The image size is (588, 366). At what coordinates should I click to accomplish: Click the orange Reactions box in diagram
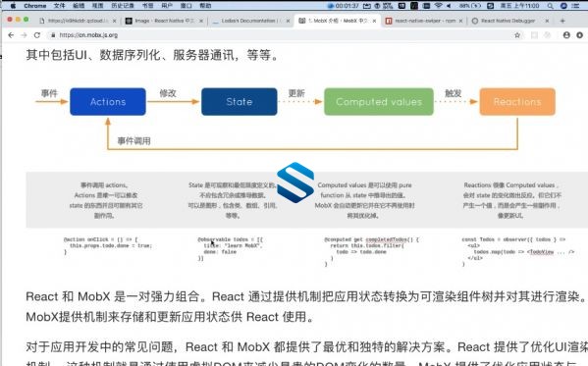[x=517, y=102]
